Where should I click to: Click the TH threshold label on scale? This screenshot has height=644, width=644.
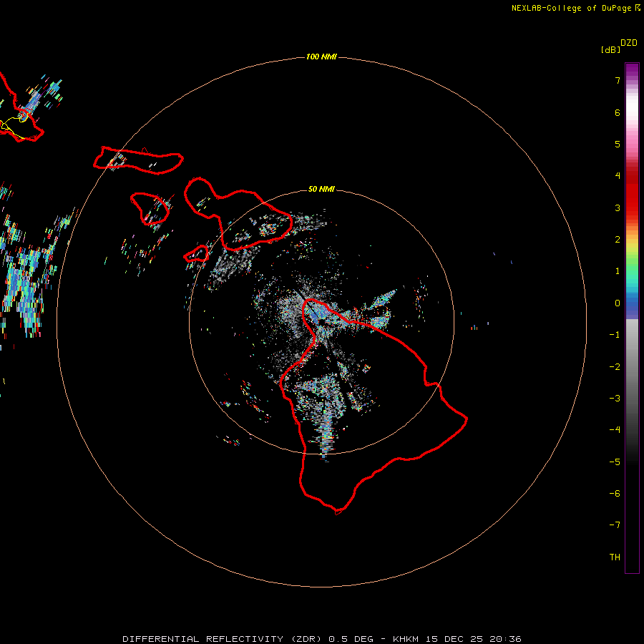[x=615, y=557]
